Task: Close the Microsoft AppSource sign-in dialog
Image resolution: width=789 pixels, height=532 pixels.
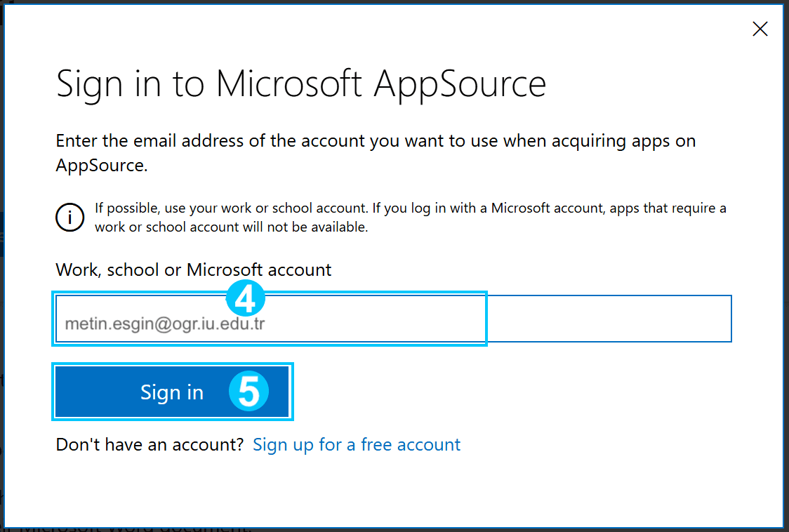Action: click(x=760, y=29)
